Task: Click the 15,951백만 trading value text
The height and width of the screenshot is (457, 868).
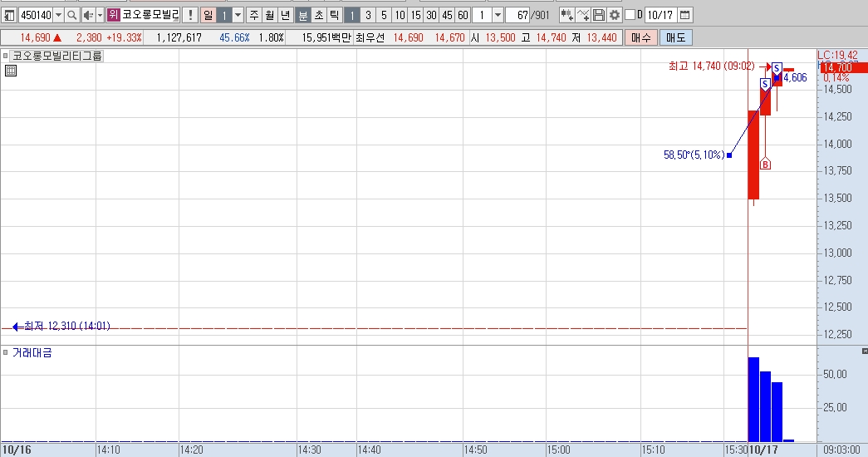Action: click(326, 37)
